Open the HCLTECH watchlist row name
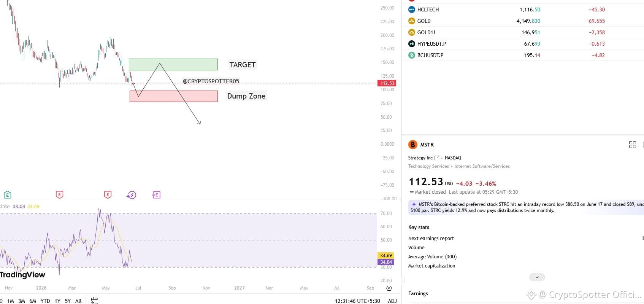This screenshot has width=644, height=304. tap(428, 10)
